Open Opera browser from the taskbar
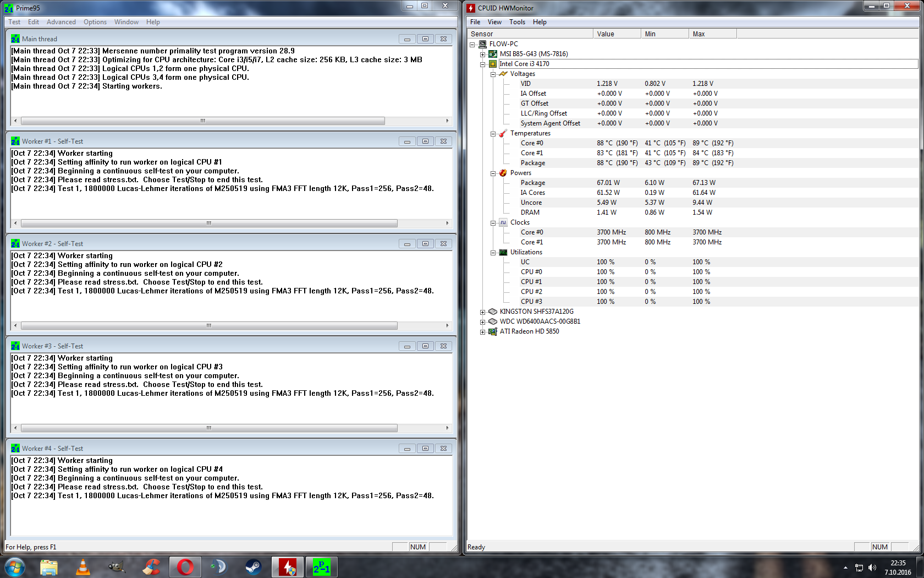This screenshot has height=578, width=924. (185, 566)
